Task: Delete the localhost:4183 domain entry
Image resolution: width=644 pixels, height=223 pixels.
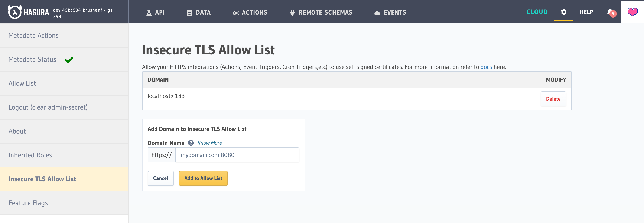Action: tap(553, 99)
